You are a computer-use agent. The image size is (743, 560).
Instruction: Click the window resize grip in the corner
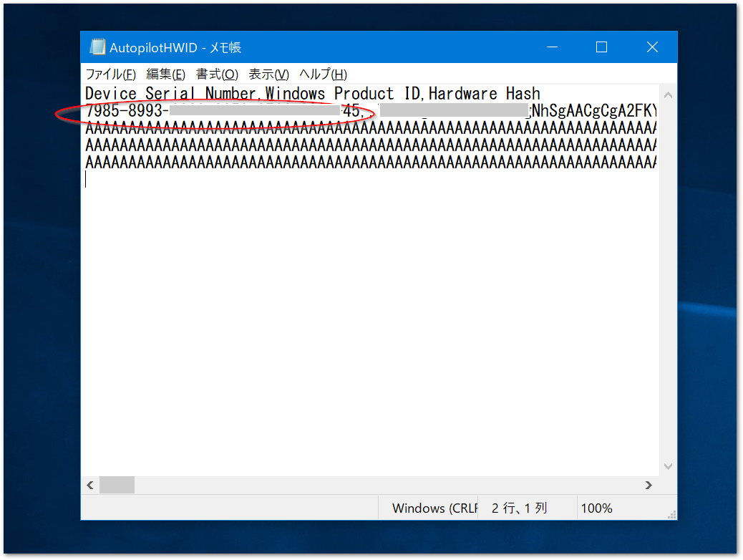[671, 515]
